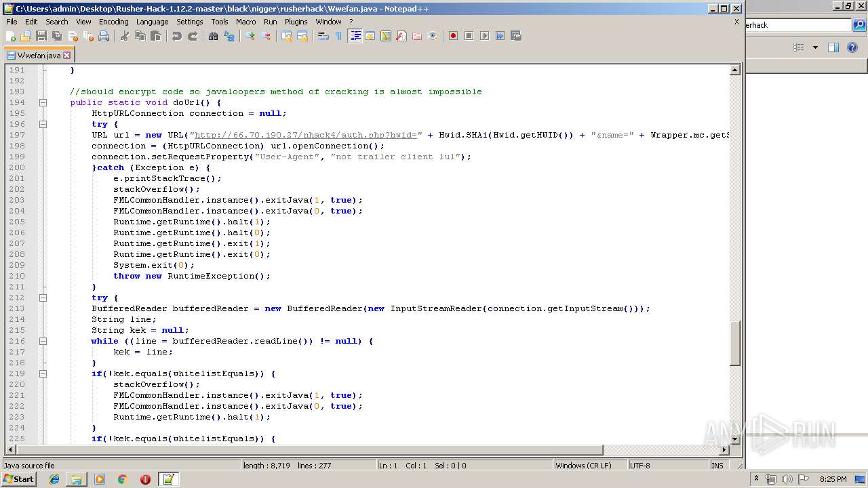
Task: Open the User Defined Language dialog icon
Action: 370,36
